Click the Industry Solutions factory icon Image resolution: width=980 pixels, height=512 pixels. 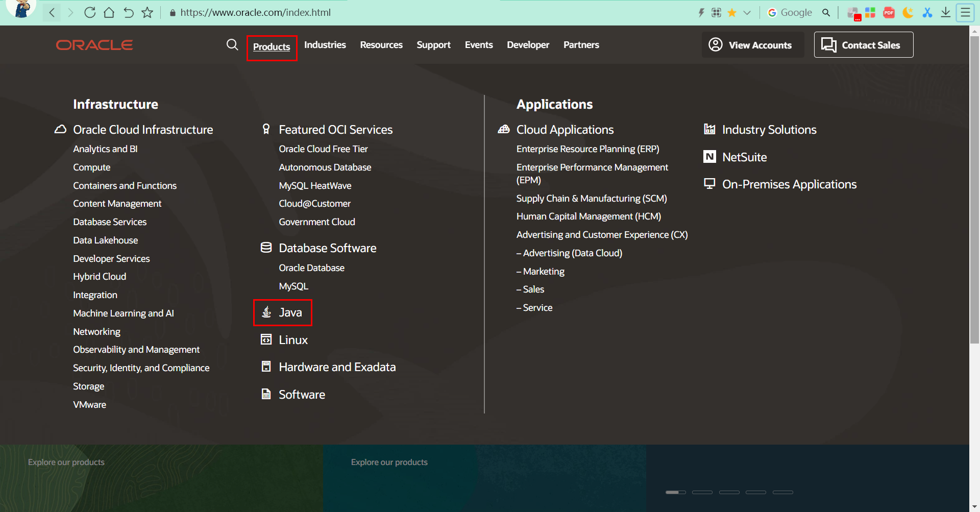[709, 129]
